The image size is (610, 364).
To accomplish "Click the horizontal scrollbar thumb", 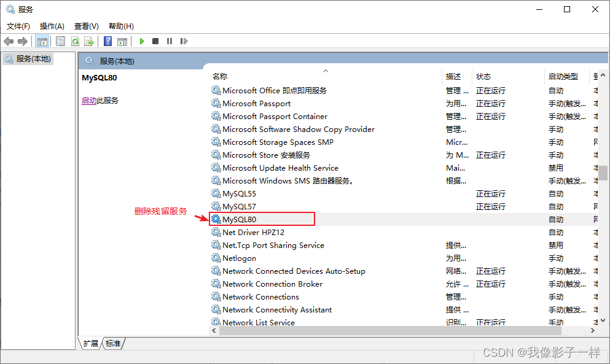I will click(390, 331).
